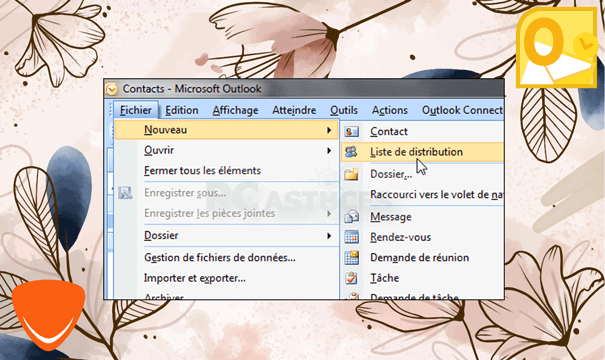Create a new Demande de réunion
The height and width of the screenshot is (360, 605).
click(423, 257)
